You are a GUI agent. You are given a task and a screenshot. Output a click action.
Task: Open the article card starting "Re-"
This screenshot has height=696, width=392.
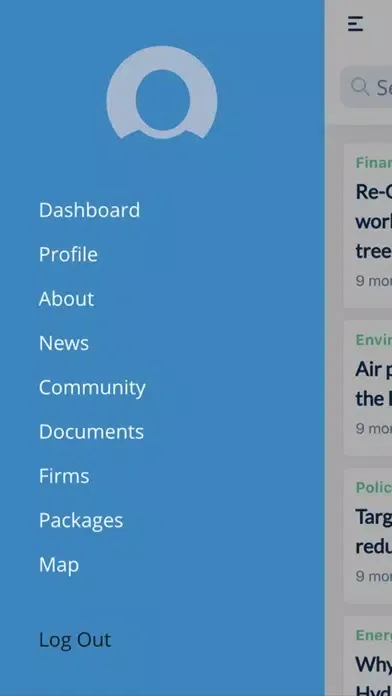(368, 226)
